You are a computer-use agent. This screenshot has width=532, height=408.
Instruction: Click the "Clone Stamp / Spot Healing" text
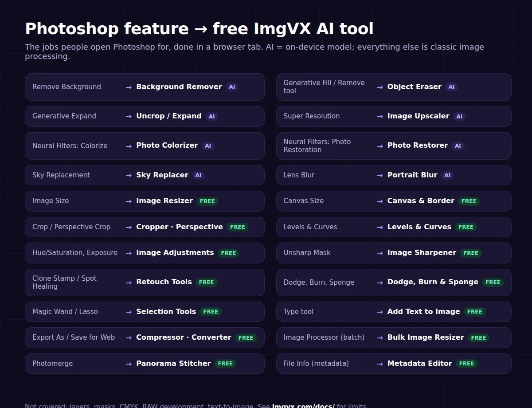pos(65,282)
